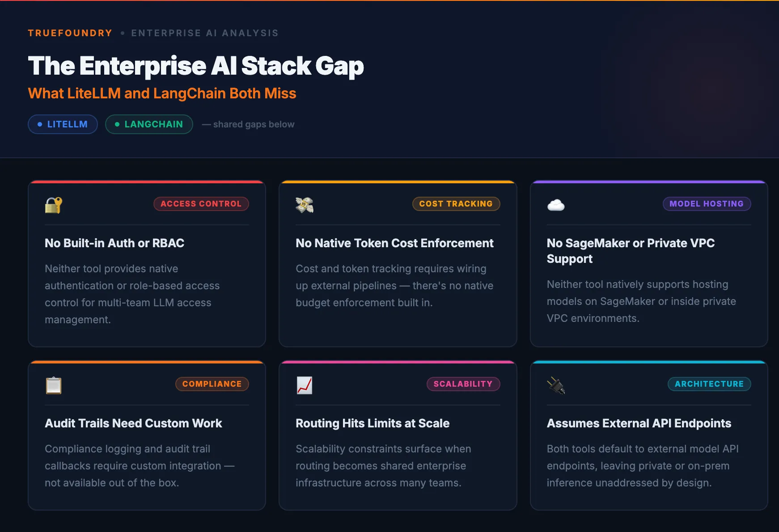Expand the MODEL HOSTING badge
779x532 pixels.
707,204
